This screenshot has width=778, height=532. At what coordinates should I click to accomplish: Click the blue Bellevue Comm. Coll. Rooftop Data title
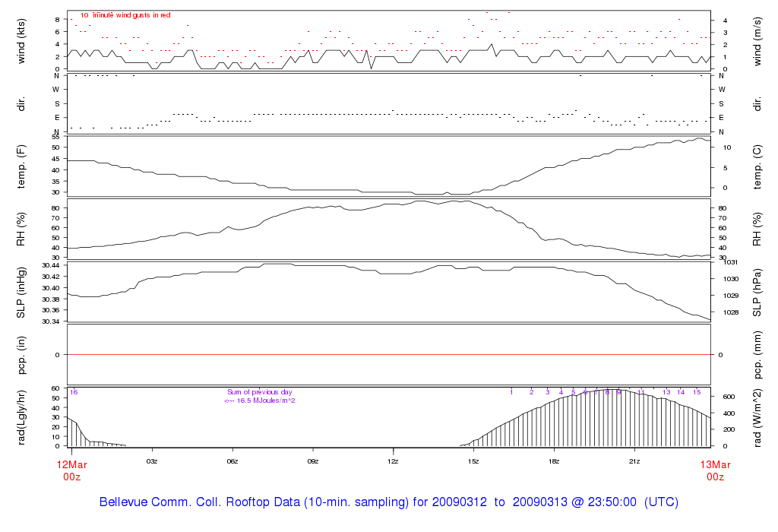388,502
